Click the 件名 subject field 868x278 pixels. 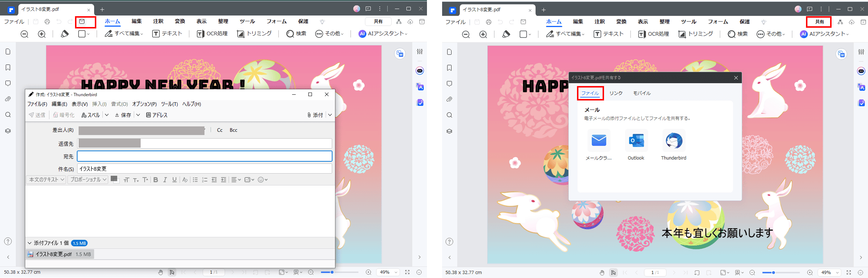click(204, 169)
